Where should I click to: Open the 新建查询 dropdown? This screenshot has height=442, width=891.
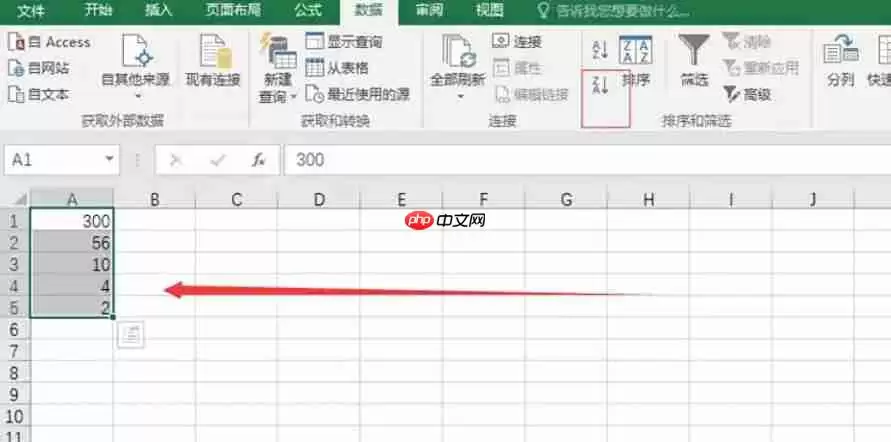point(277,68)
